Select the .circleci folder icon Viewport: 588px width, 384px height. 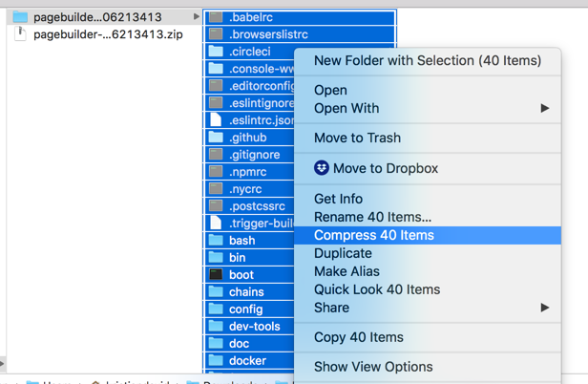[216, 51]
